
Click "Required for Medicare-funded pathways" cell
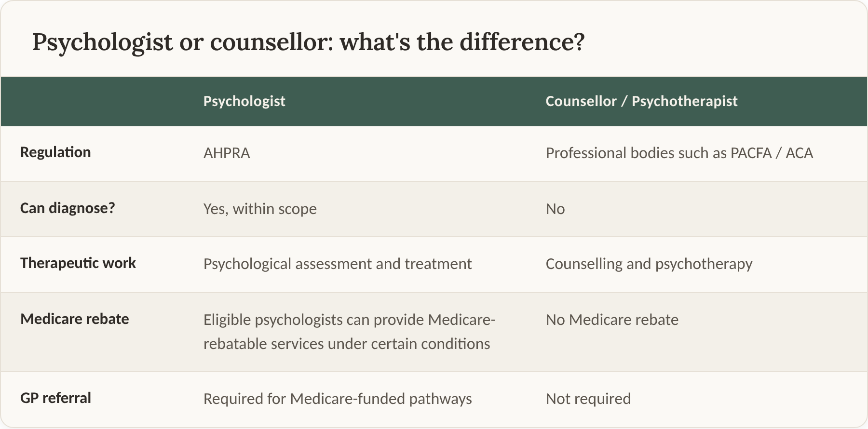click(338, 399)
